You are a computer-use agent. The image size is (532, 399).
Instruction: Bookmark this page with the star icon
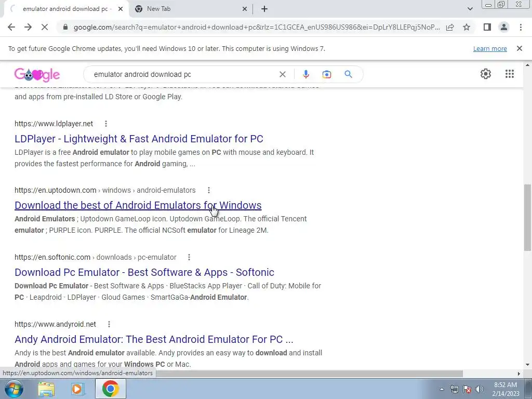(467, 27)
